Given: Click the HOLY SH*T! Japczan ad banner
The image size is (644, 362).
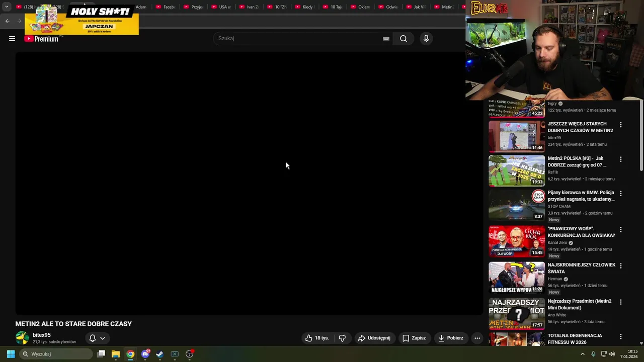Looking at the screenshot, I should pyautogui.click(x=82, y=20).
